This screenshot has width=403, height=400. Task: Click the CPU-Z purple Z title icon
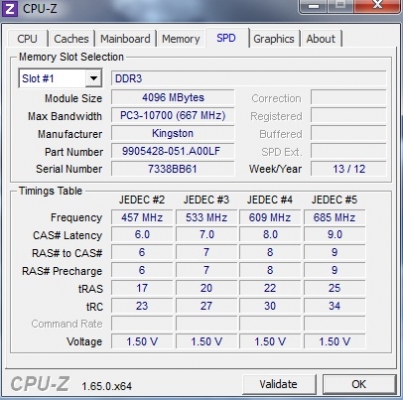10,8
